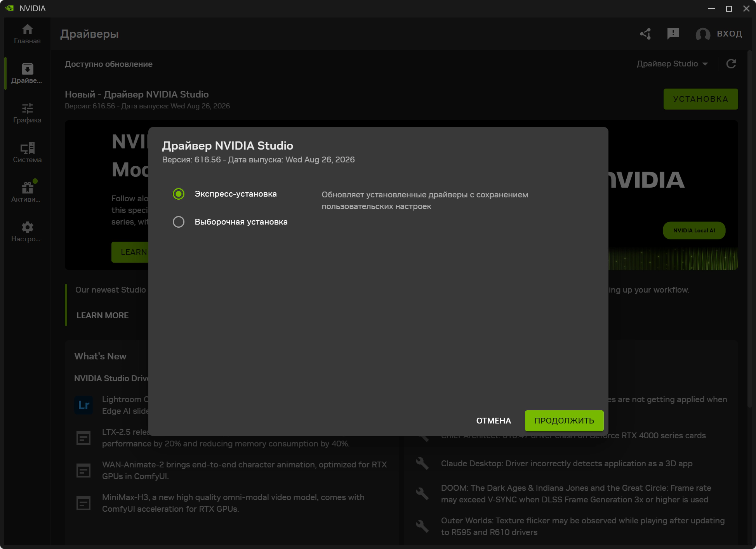Open the Драйверы sidebar section
756x549 pixels.
(x=27, y=73)
